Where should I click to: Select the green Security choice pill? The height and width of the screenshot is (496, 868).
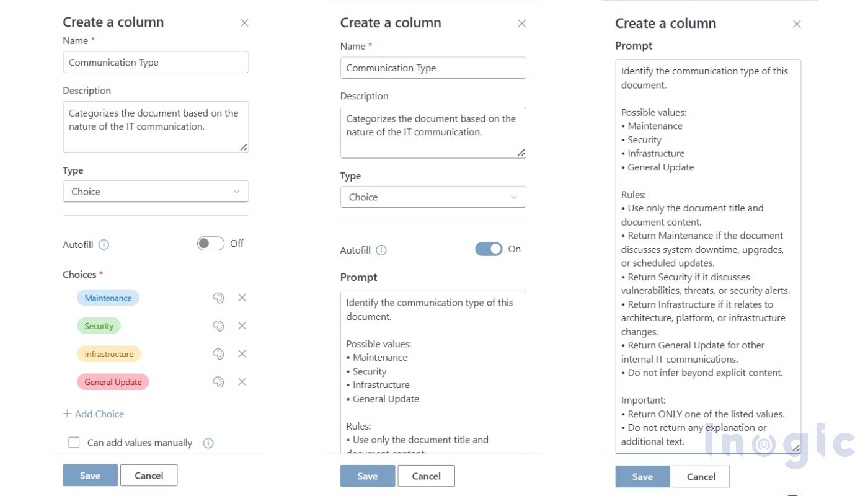pyautogui.click(x=99, y=325)
